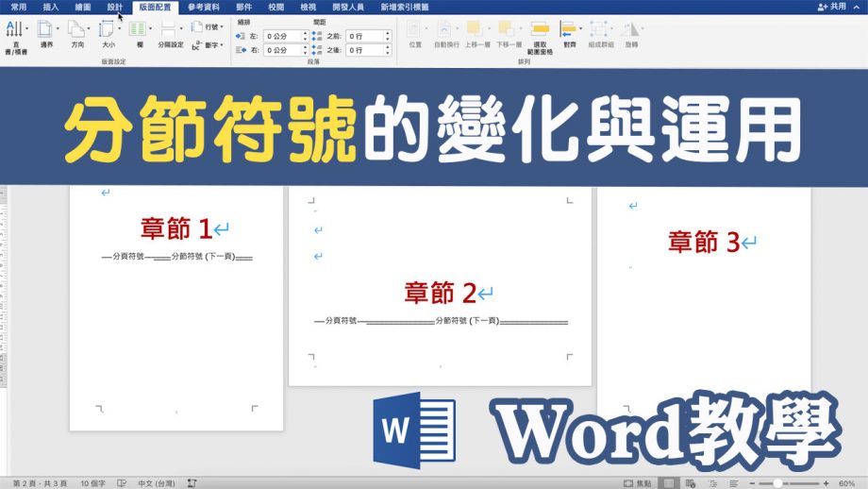
Task: Click the 大小 page size icon
Action: (107, 29)
